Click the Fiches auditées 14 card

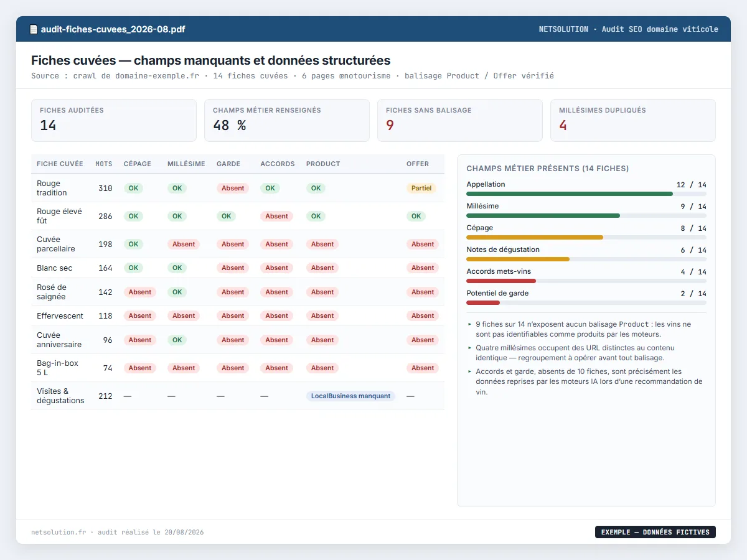[x=114, y=121]
